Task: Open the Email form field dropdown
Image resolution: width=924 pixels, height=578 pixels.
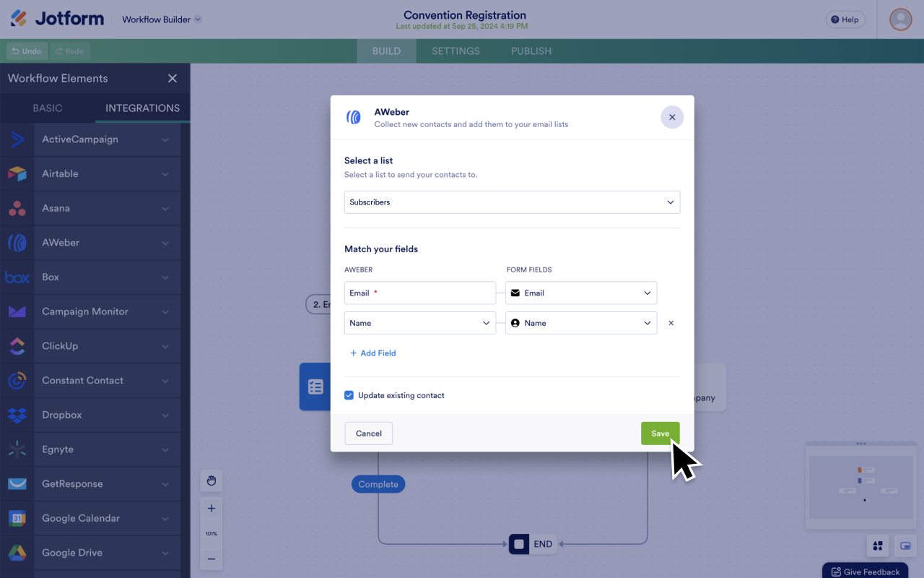Action: [x=581, y=293]
